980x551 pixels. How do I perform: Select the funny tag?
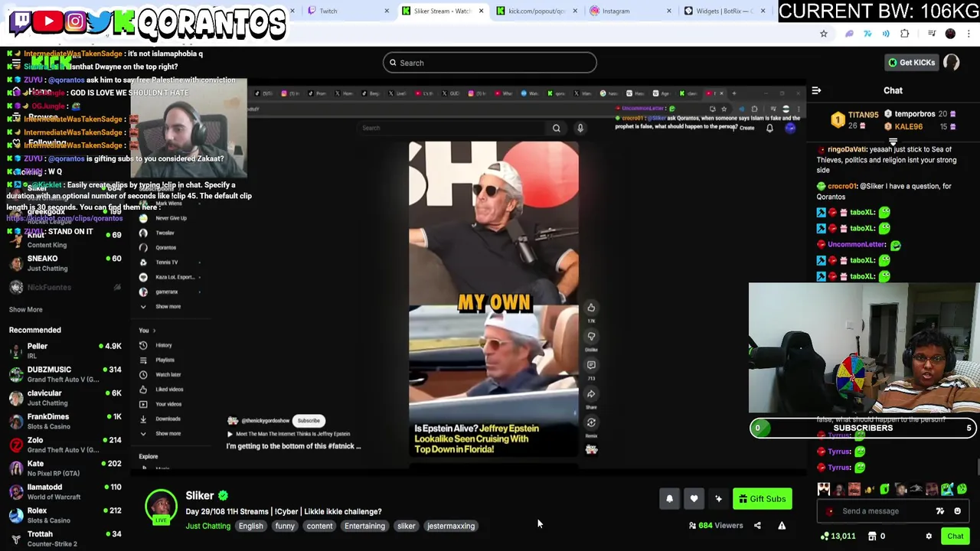[x=285, y=526]
